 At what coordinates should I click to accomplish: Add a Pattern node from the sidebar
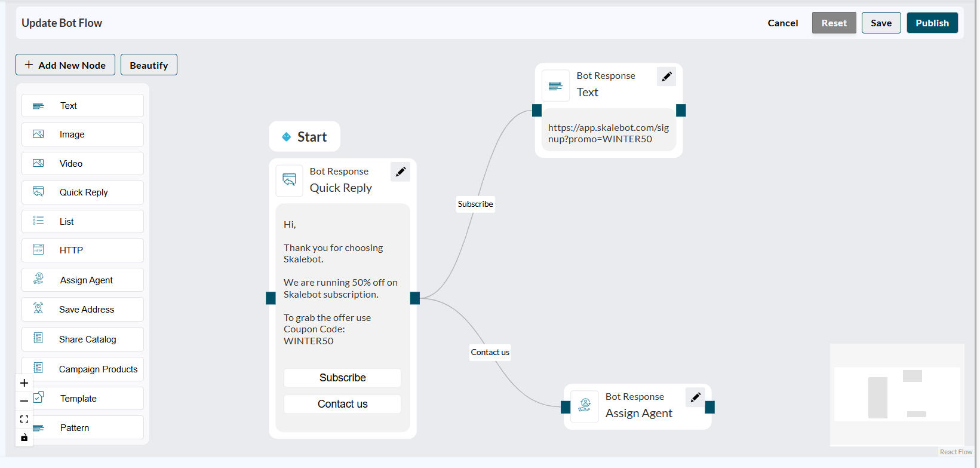82,428
